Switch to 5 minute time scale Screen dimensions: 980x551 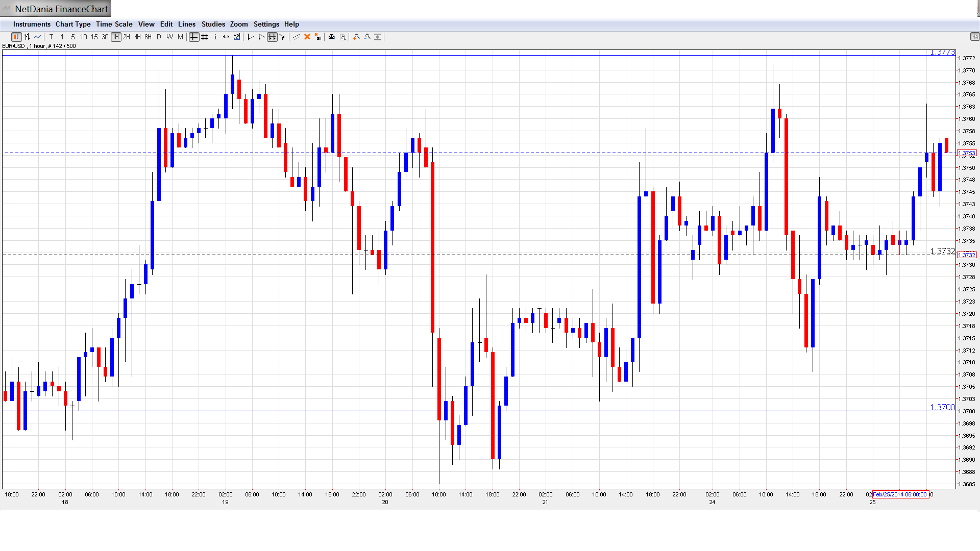[73, 37]
